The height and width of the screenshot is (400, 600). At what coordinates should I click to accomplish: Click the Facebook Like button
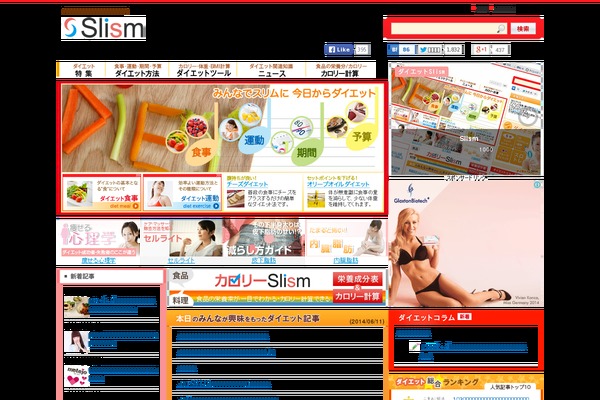339,49
